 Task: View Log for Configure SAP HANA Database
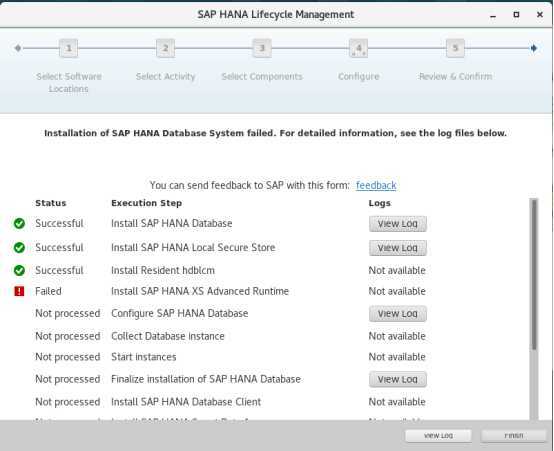398,314
